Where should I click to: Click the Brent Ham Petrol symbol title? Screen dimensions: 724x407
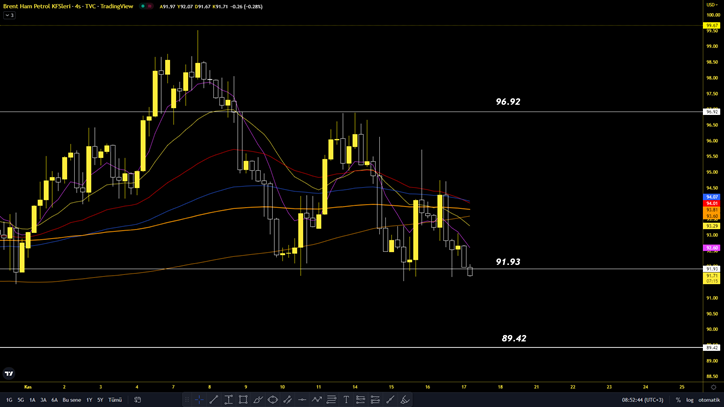tap(40, 6)
